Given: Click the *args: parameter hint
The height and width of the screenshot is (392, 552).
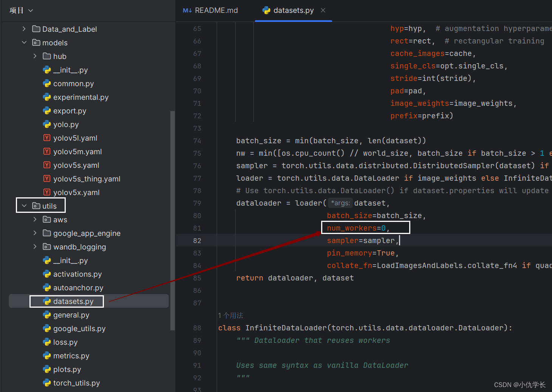Looking at the screenshot, I should pos(340,203).
